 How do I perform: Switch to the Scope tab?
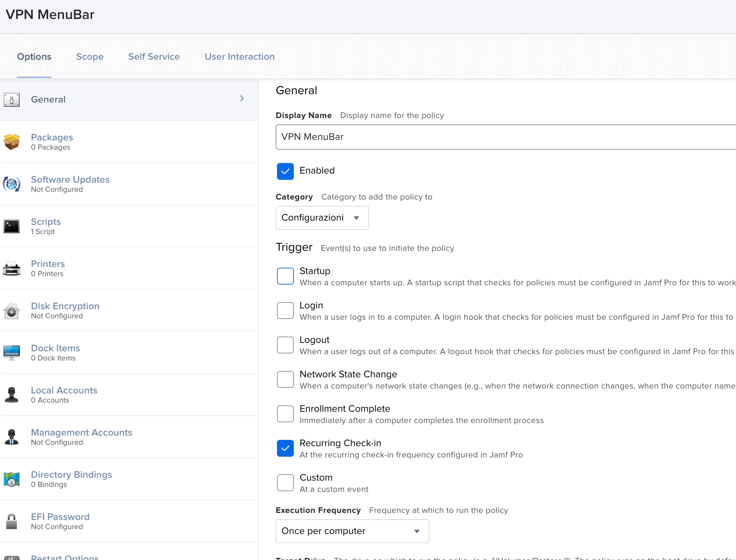[x=90, y=57]
